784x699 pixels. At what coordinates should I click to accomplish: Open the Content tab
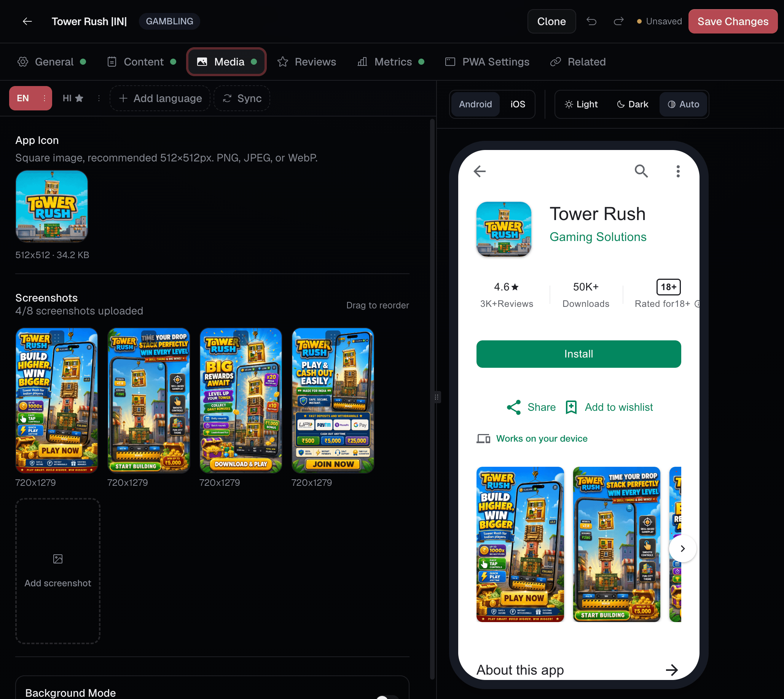pyautogui.click(x=142, y=62)
